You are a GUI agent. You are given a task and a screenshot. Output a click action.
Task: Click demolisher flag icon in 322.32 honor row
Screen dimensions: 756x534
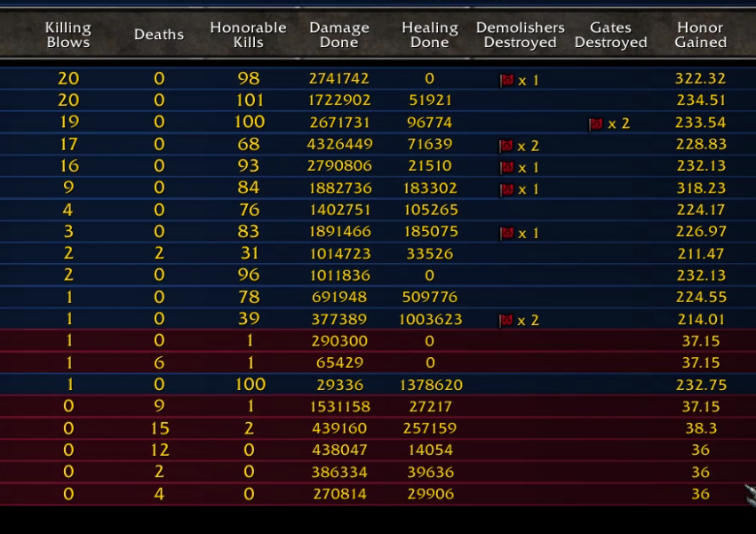(506, 80)
